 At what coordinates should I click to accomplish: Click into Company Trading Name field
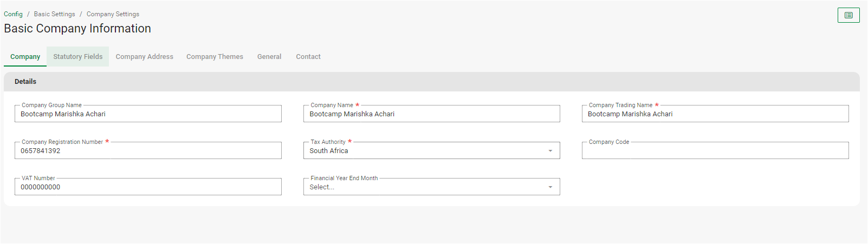(x=715, y=114)
